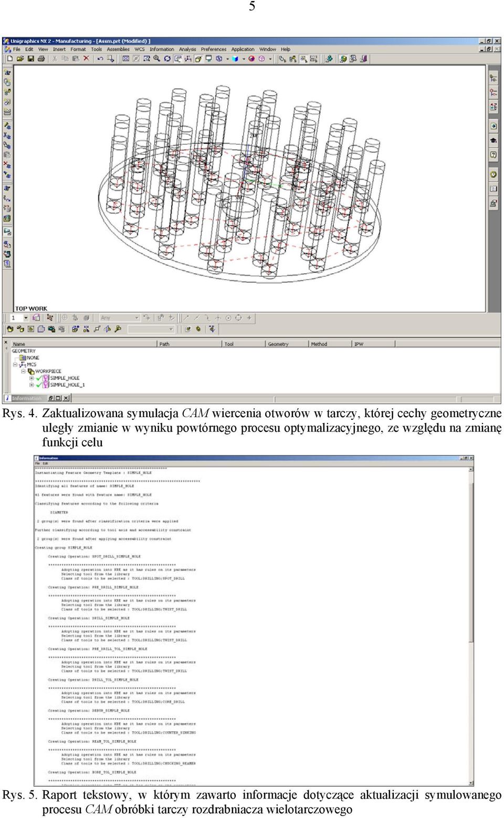Click the Name column header in navigator
The height and width of the screenshot is (818, 504).
coord(84,344)
